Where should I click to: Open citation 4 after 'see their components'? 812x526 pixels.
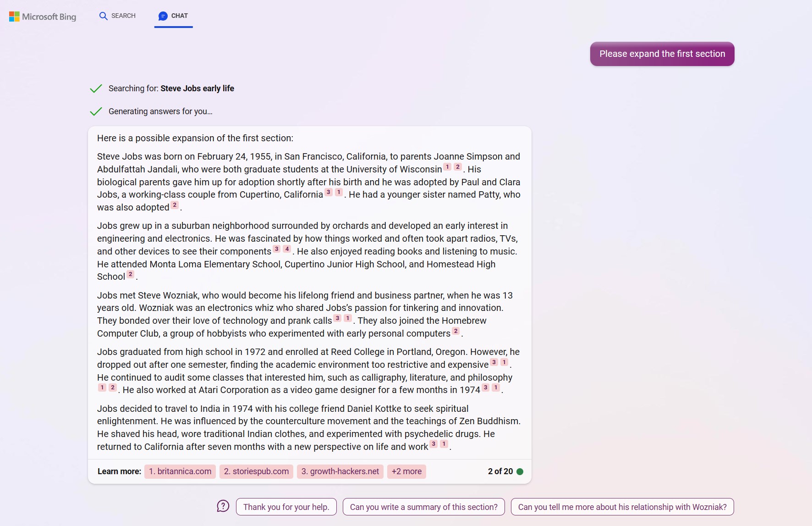(287, 249)
